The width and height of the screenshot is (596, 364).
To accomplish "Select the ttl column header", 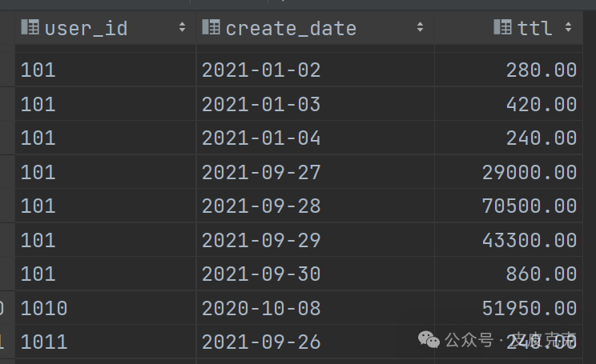I will [x=534, y=28].
